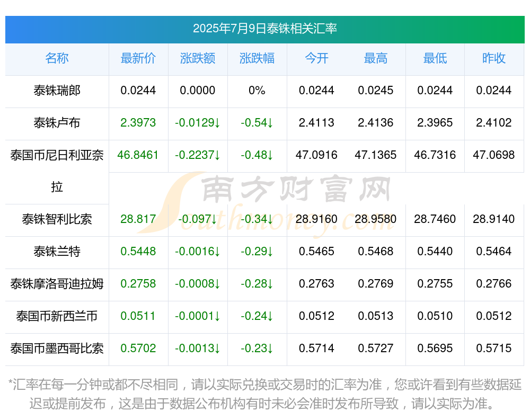Select change percent -0.48
The image size is (530, 420).
[x=257, y=155]
